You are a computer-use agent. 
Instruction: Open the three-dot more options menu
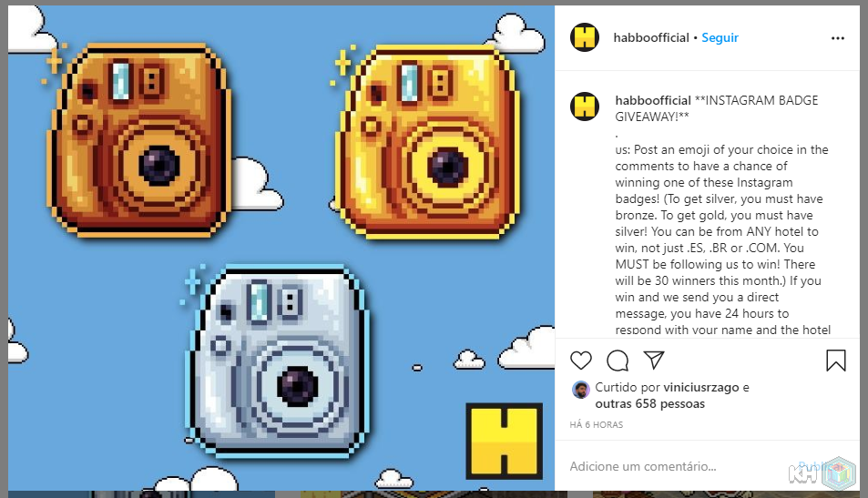838,38
